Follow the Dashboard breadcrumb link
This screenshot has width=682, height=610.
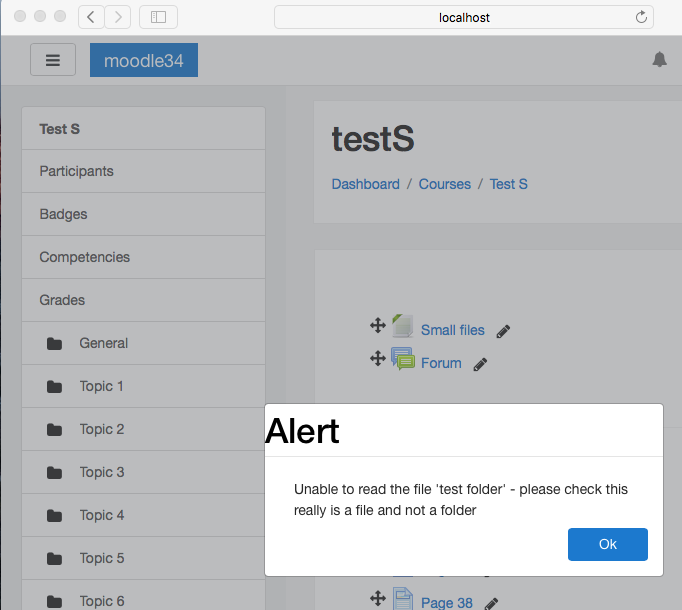[365, 184]
